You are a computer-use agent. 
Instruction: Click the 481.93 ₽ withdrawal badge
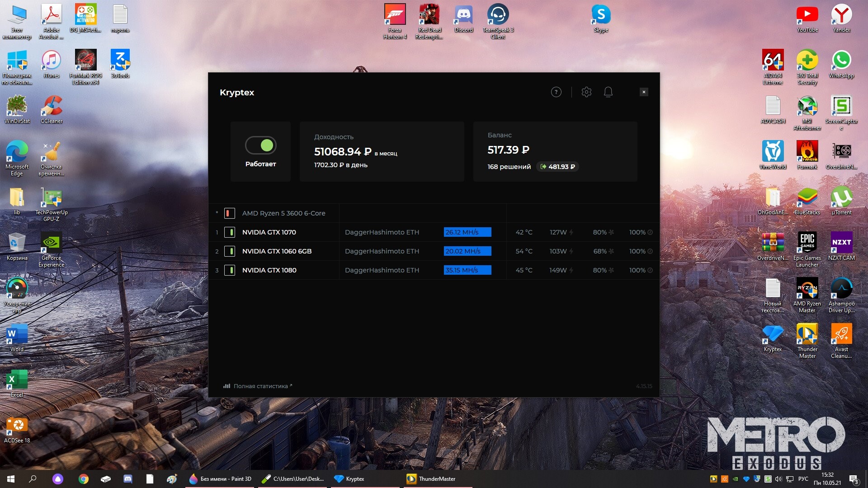(558, 167)
